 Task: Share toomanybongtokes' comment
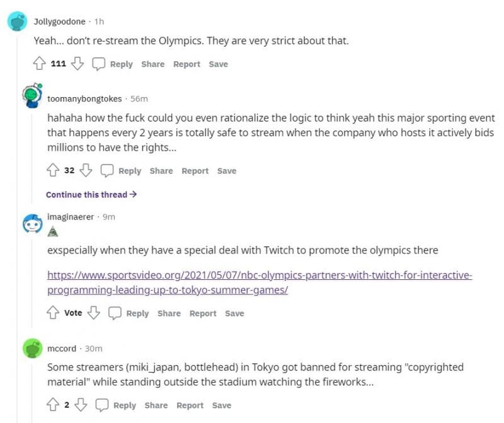tap(161, 170)
